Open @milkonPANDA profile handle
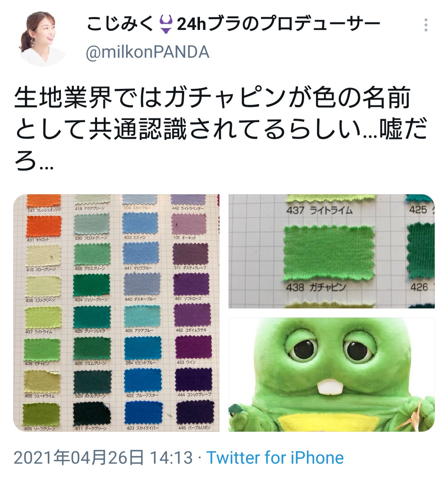This screenshot has width=448, height=479. (x=148, y=51)
